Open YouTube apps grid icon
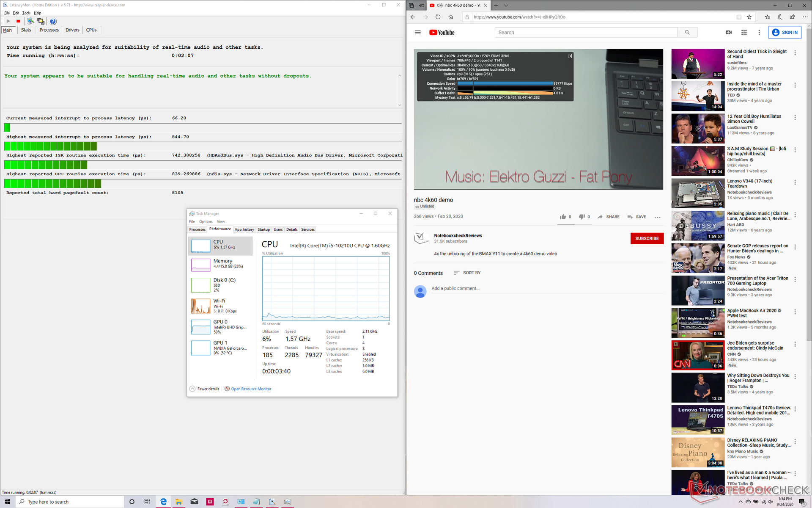812x508 pixels. (744, 33)
